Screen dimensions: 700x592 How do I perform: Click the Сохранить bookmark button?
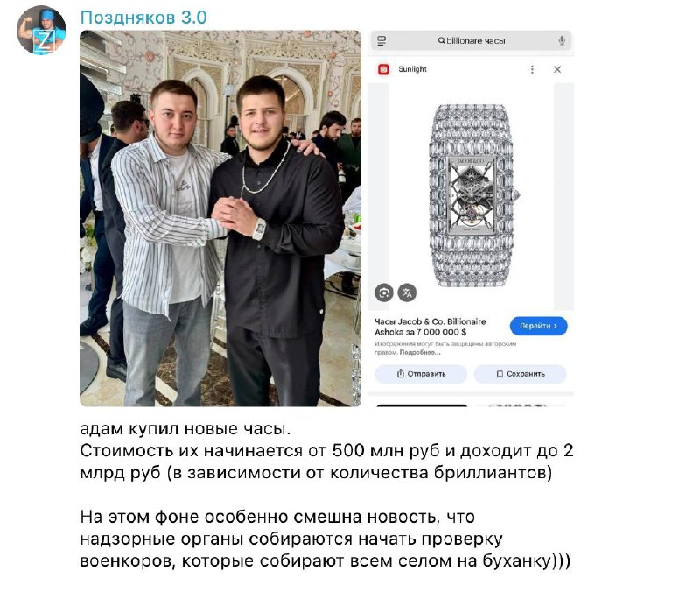tap(520, 374)
